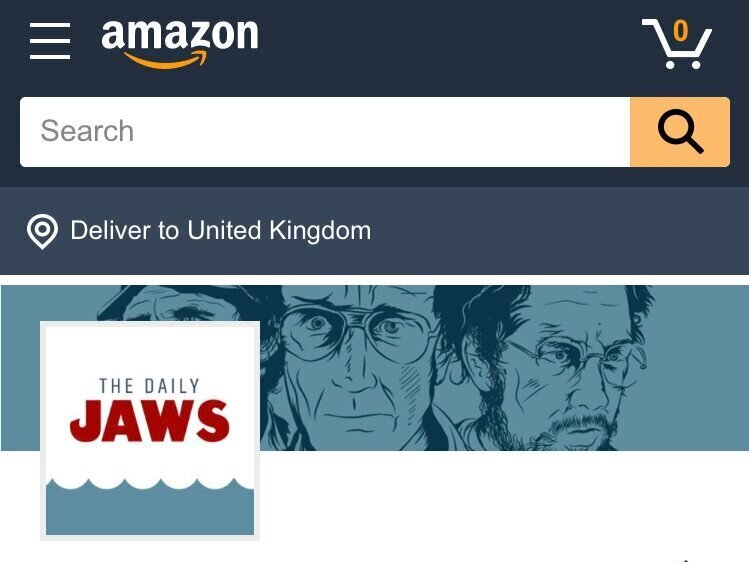Screen dimensions: 749x562
Task: Open the shopping cart
Action: (x=676, y=43)
